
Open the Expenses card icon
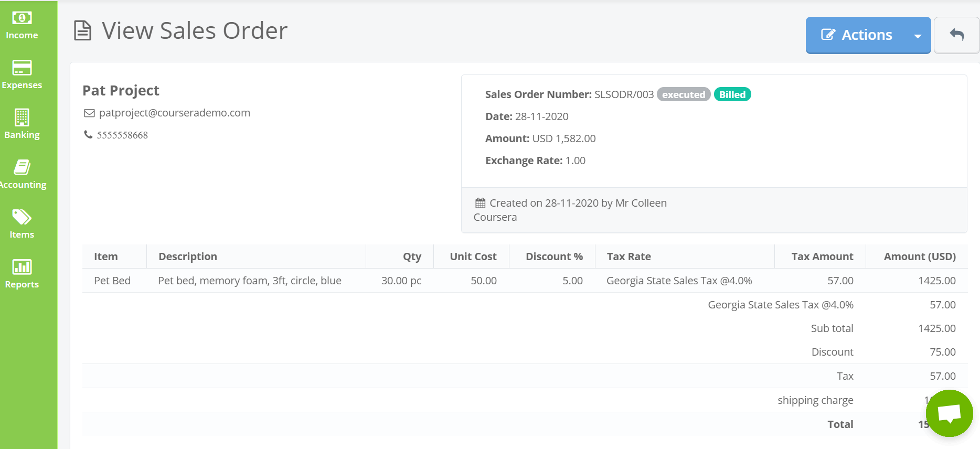22,68
